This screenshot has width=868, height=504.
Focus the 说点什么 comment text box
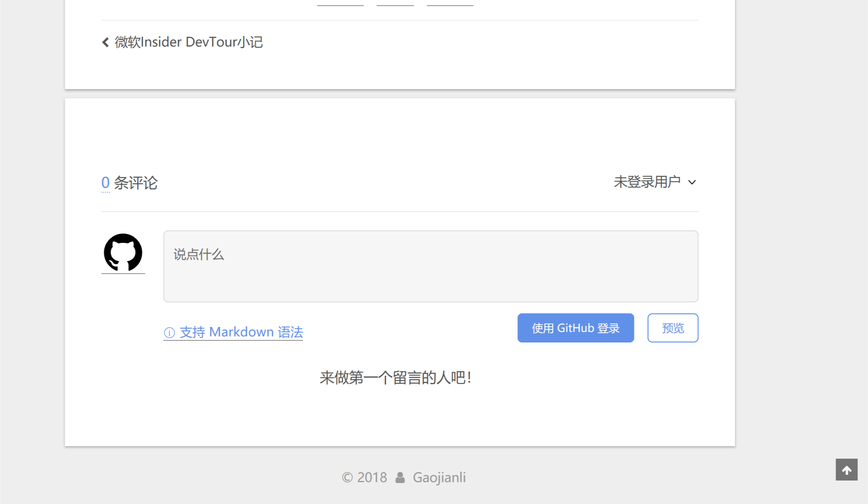coord(431,266)
